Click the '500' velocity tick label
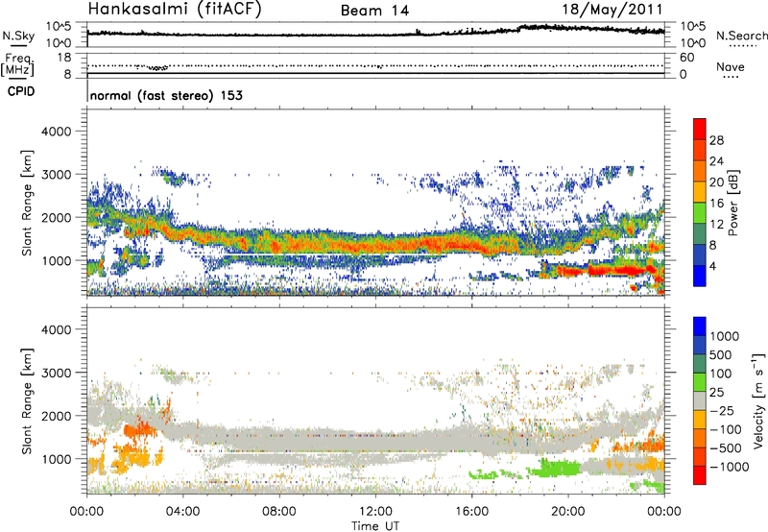The width and height of the screenshot is (768, 532). click(721, 354)
